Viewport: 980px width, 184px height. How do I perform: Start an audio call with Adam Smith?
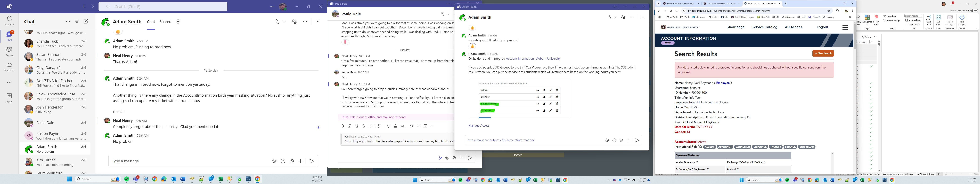278,22
